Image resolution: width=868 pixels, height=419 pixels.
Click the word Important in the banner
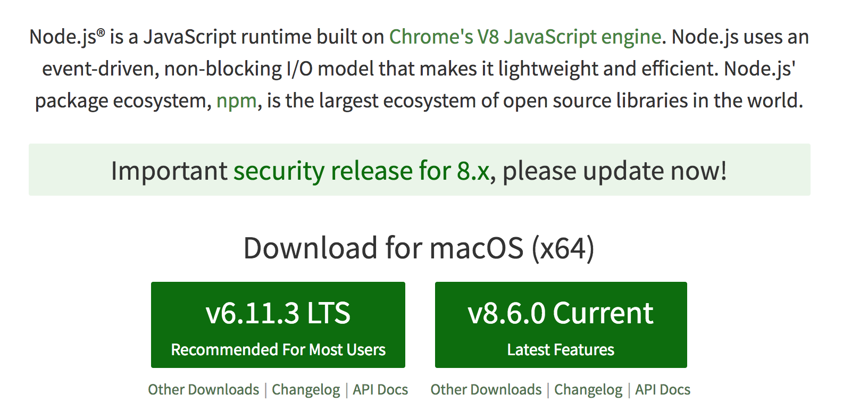tap(169, 171)
